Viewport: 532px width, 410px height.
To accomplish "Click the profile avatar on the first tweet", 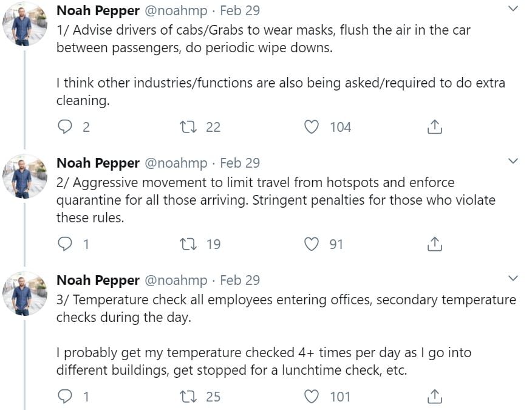I will 25,24.
